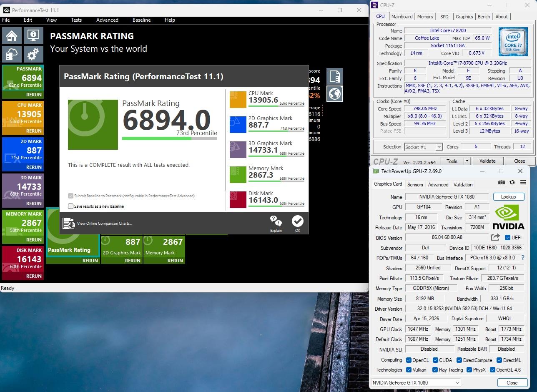
Task: Open the GPU-Z hamburger menu
Action: [x=523, y=182]
